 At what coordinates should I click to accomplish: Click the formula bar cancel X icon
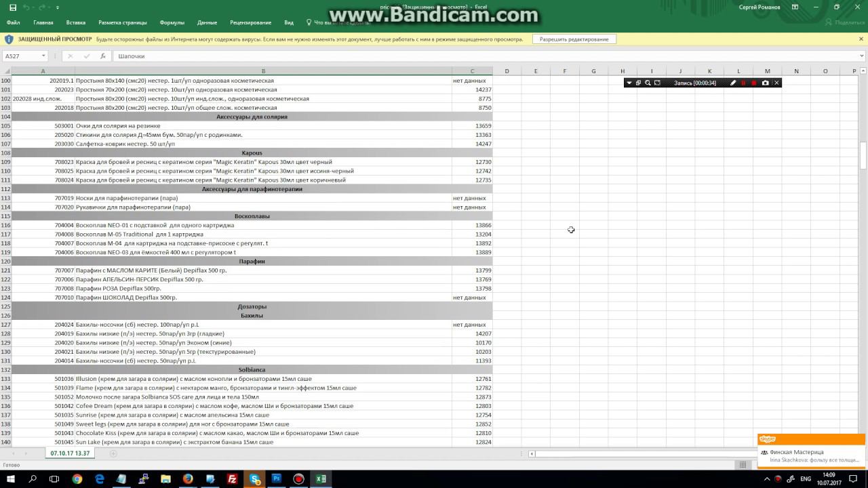coord(71,56)
